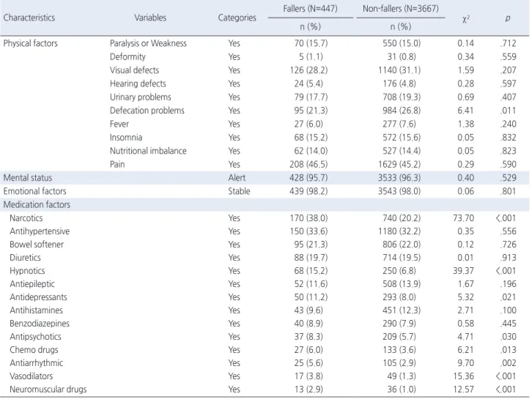The image size is (532, 399).
Task: Select 'Visual defects' variable
Action: [x=134, y=70]
